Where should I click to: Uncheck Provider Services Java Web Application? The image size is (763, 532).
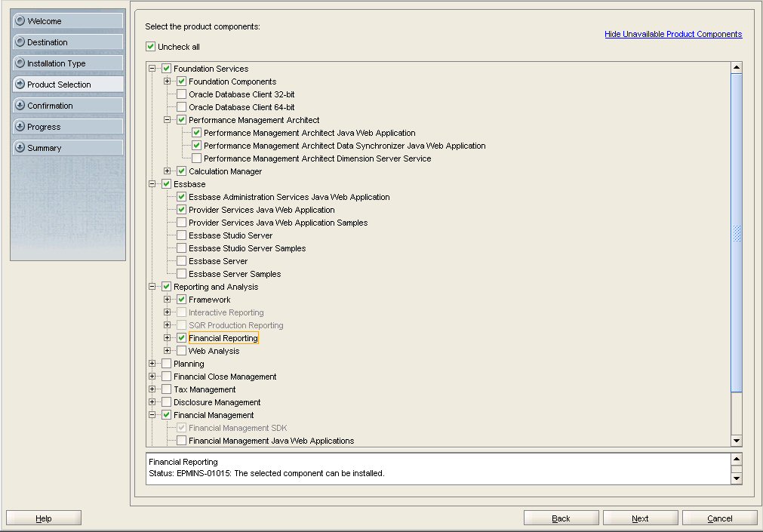tap(181, 210)
